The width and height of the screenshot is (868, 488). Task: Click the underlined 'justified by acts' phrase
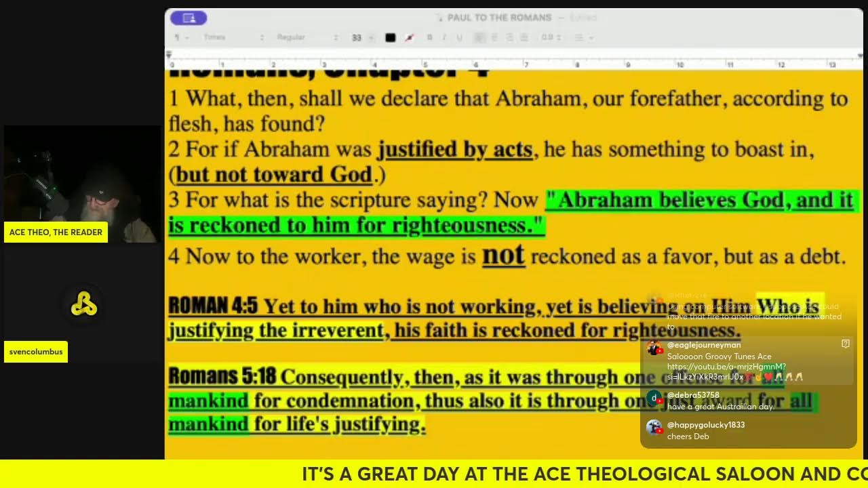[455, 149]
